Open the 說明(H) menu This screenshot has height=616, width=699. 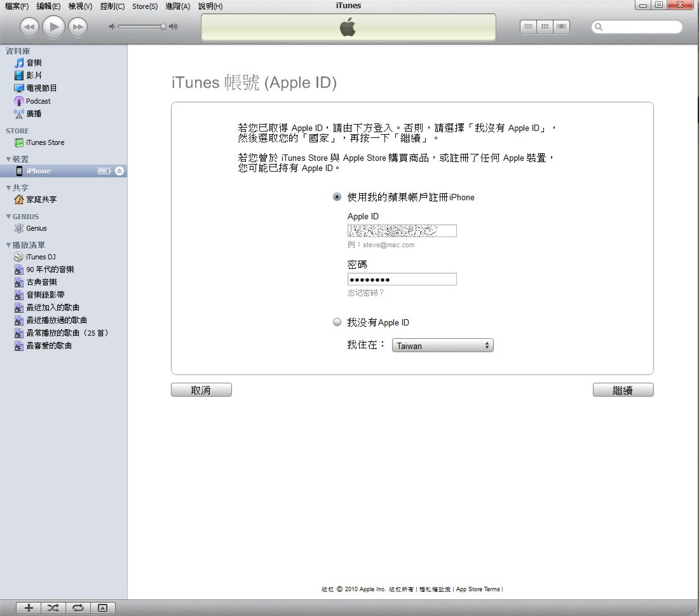(x=210, y=6)
